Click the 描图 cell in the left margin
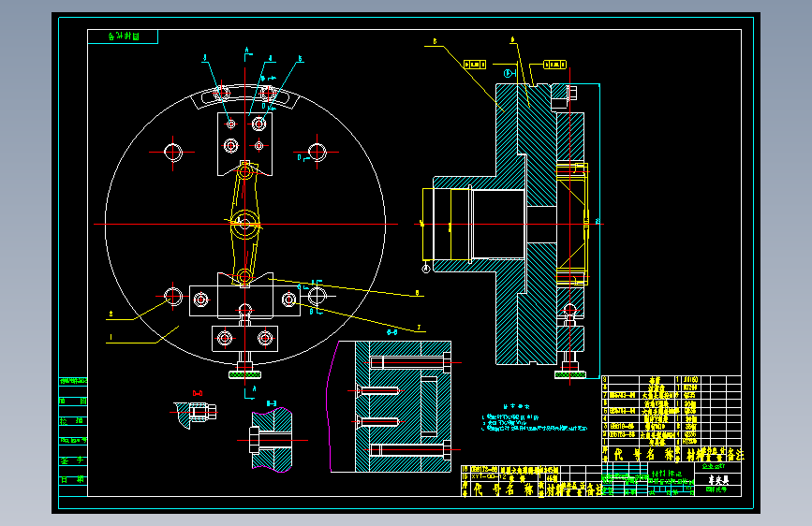 73,402
